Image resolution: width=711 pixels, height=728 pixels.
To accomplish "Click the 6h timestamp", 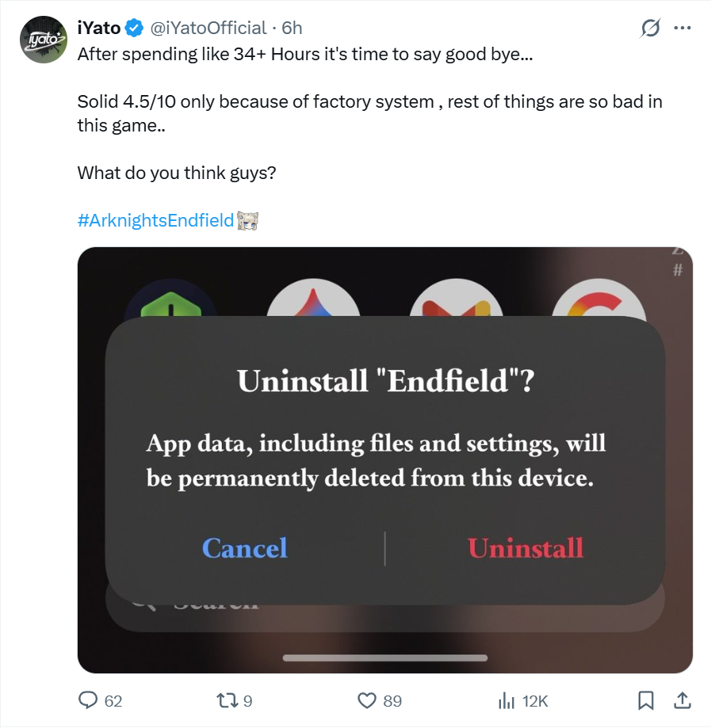I will tap(292, 29).
